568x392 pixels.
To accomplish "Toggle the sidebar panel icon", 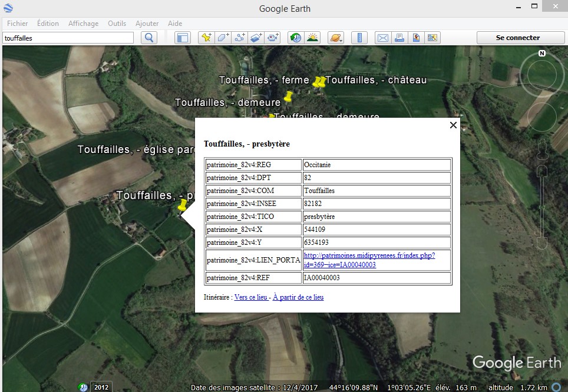I will [x=183, y=38].
